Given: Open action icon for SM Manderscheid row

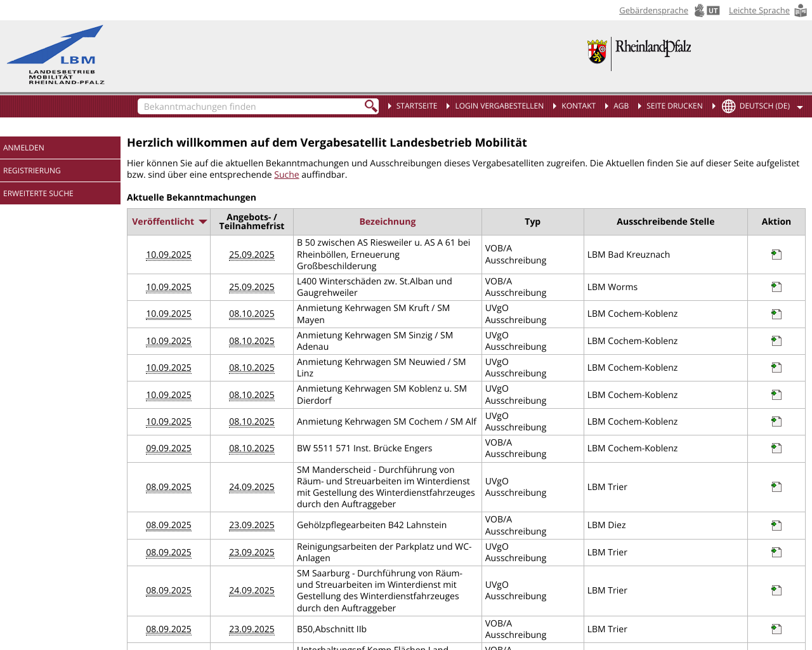Looking at the screenshot, I should (x=776, y=487).
